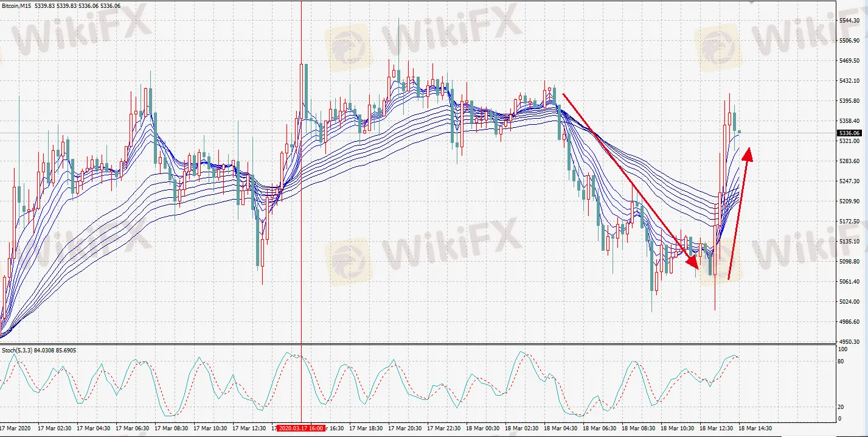Click the 5135.10 price axis label
868x437 pixels.
point(849,242)
